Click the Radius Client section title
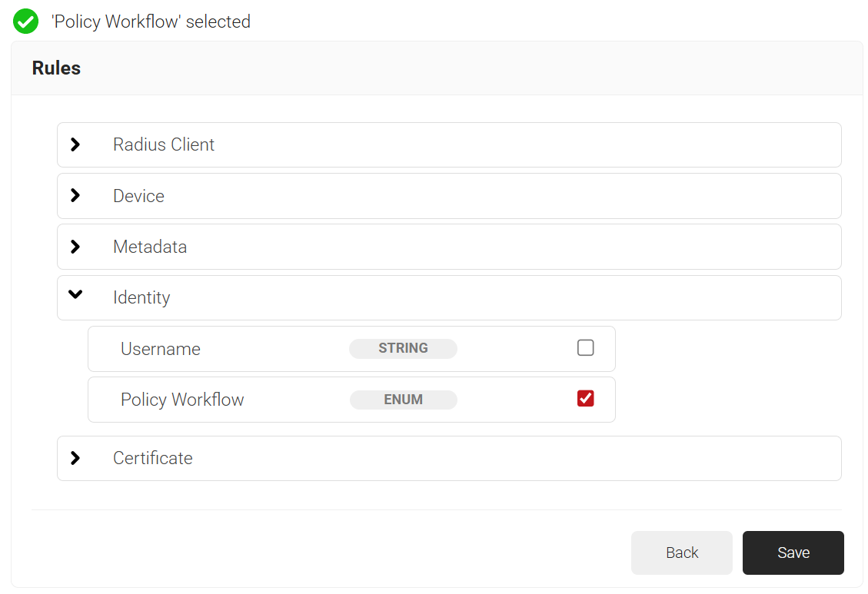 coord(164,144)
